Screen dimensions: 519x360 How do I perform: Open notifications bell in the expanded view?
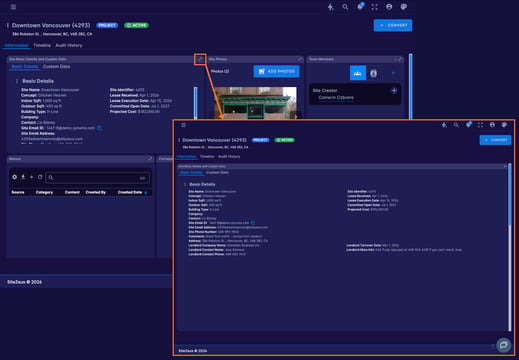[468, 125]
